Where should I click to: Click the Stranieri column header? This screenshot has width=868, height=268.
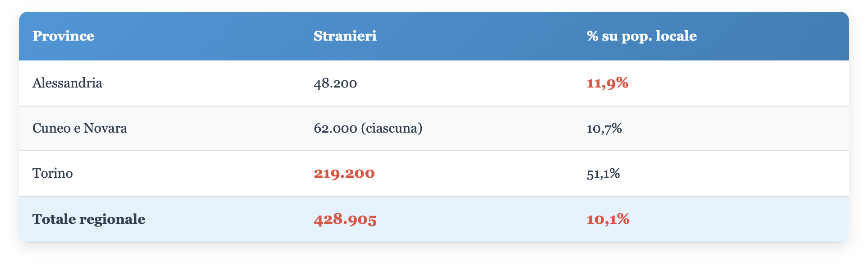click(x=345, y=36)
